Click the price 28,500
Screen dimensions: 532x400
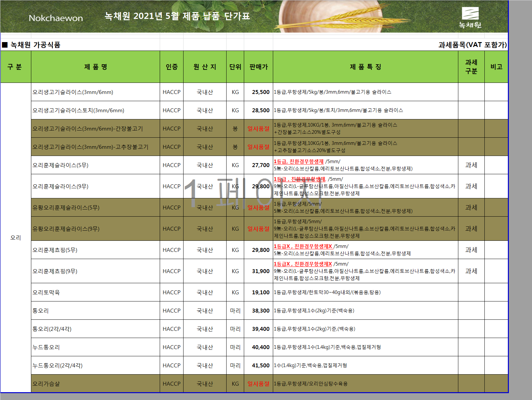(x=261, y=111)
